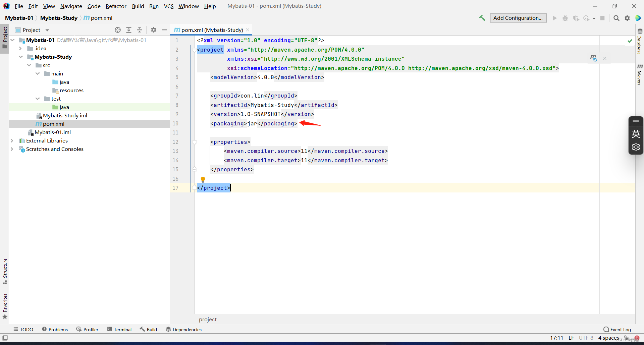Click the Stop square icon in toolbar
This screenshot has height=345, width=644.
(602, 18)
